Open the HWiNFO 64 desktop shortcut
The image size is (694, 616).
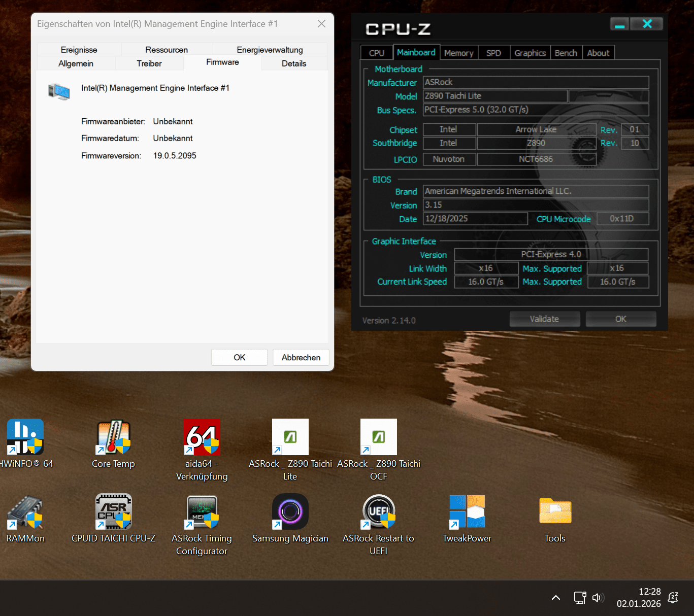coord(25,443)
